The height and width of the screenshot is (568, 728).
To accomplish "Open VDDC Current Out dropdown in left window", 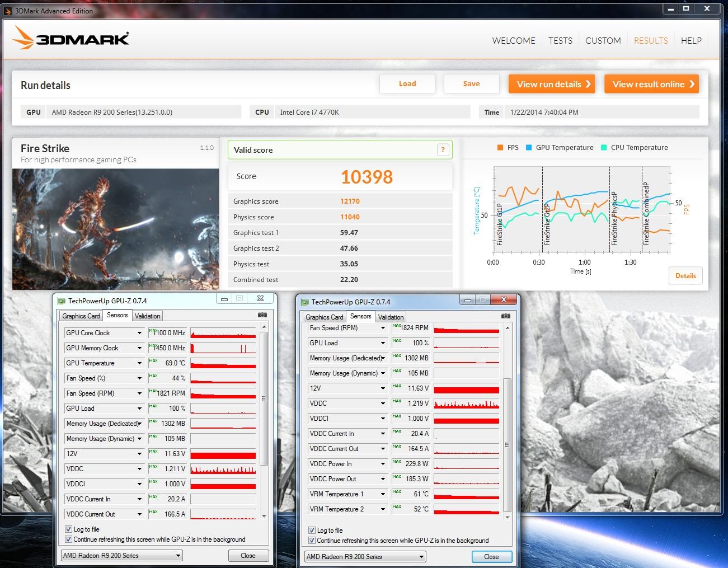I will coord(139,514).
